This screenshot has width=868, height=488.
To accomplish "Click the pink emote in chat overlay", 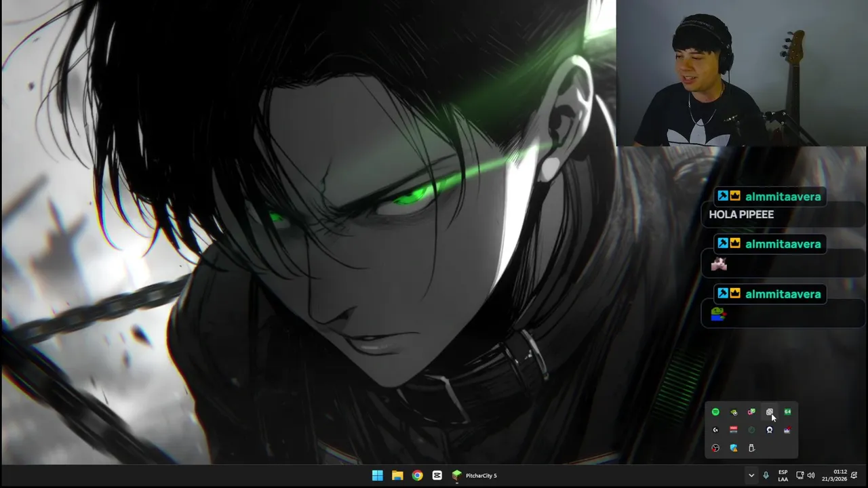I will [x=719, y=264].
